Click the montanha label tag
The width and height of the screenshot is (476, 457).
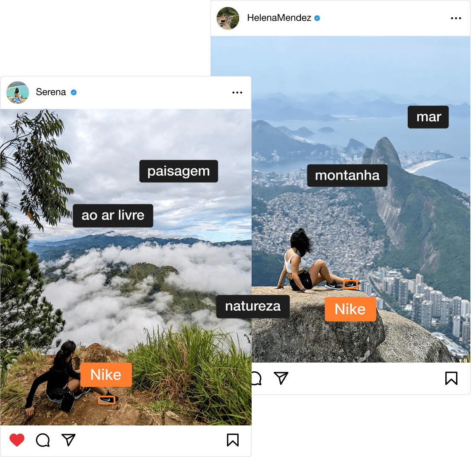point(347,175)
